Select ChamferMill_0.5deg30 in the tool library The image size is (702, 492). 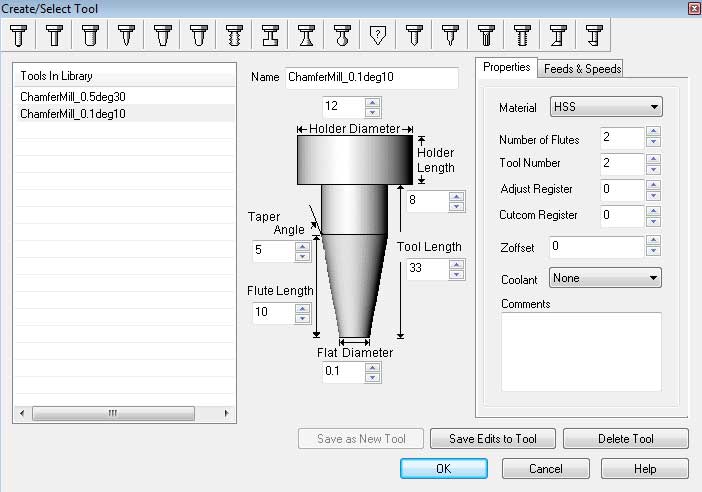73,96
